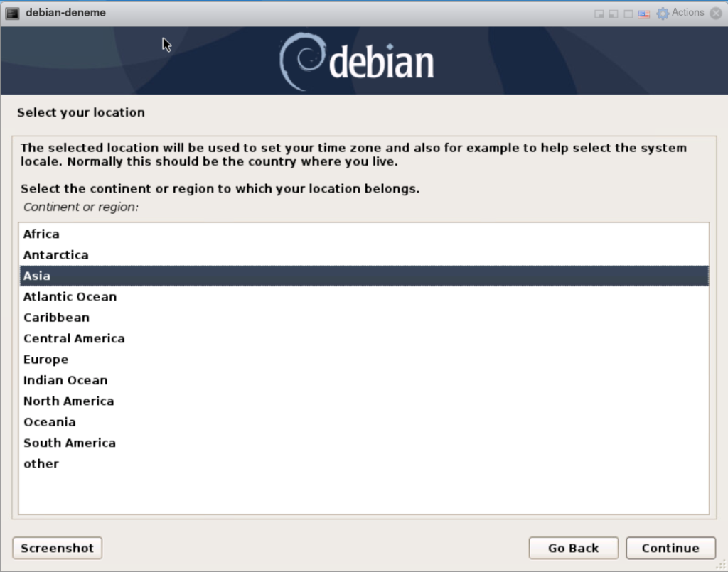This screenshot has width=728, height=572.
Task: Select the highlighted Asia entry
Action: pos(364,276)
